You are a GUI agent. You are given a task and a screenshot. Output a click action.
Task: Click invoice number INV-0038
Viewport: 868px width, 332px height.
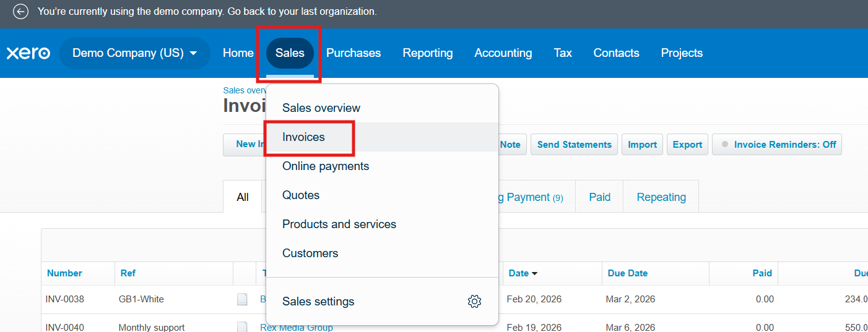tap(65, 299)
